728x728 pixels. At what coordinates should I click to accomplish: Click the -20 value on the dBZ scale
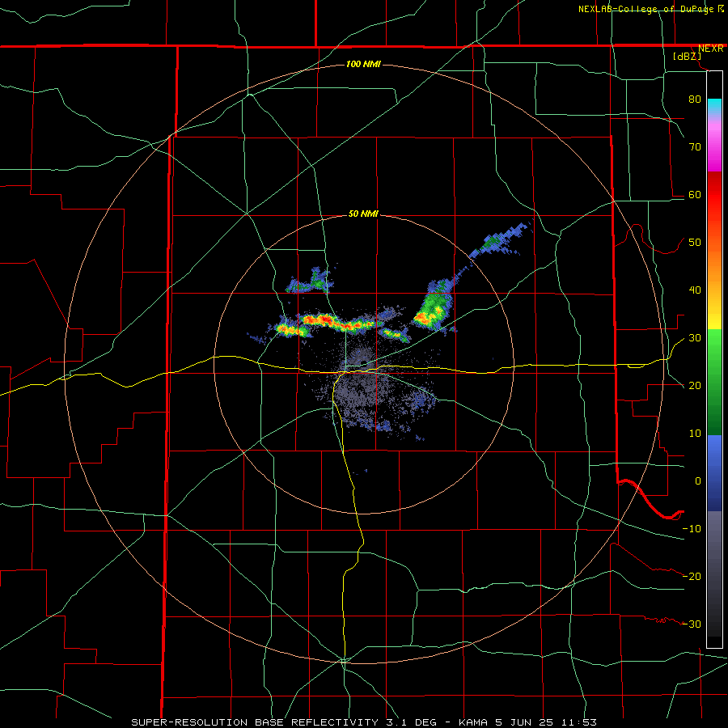coord(692,576)
